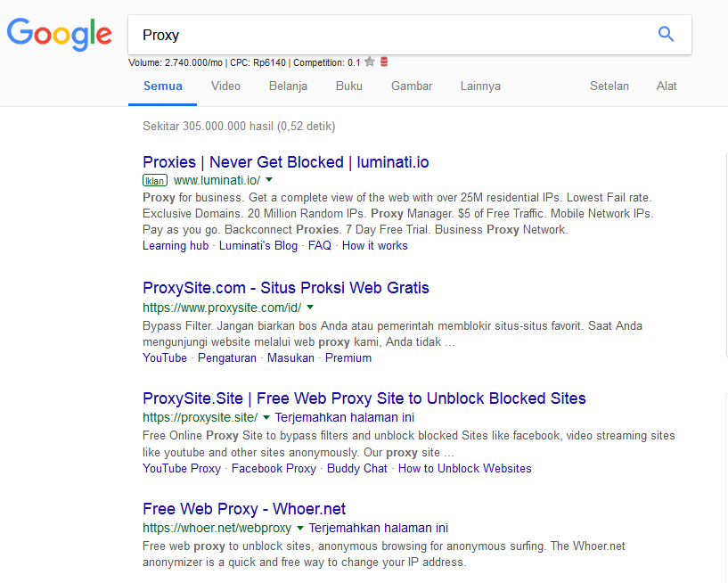
Task: Open Setelan settings menu
Action: [x=609, y=86]
